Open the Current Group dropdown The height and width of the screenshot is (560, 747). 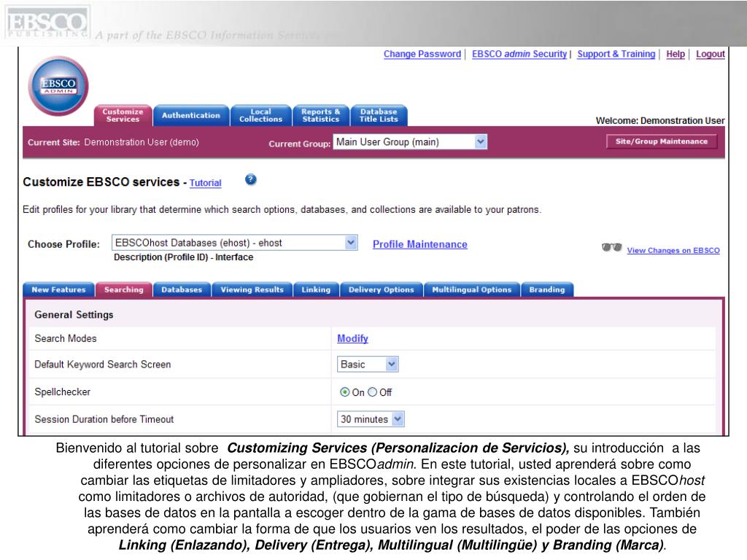[410, 142]
